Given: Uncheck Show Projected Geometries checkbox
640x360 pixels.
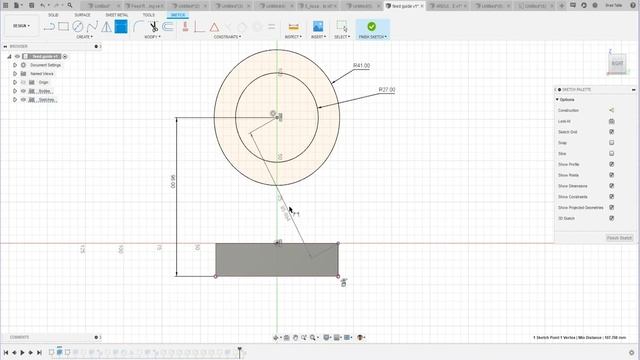Looking at the screenshot, I should [611, 207].
